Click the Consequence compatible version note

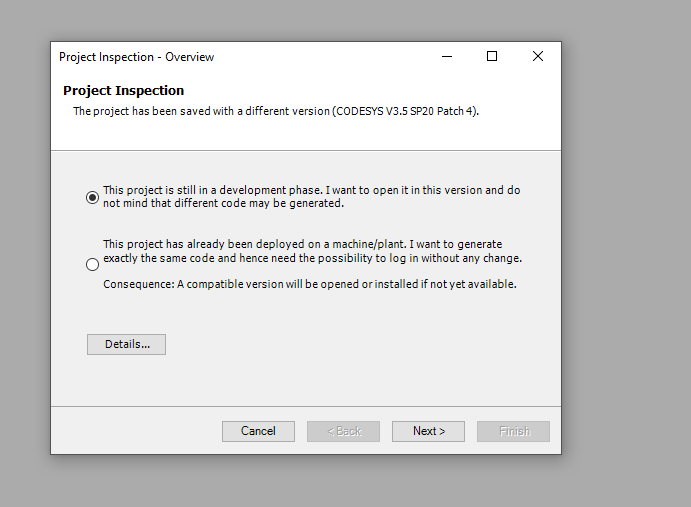coord(310,284)
